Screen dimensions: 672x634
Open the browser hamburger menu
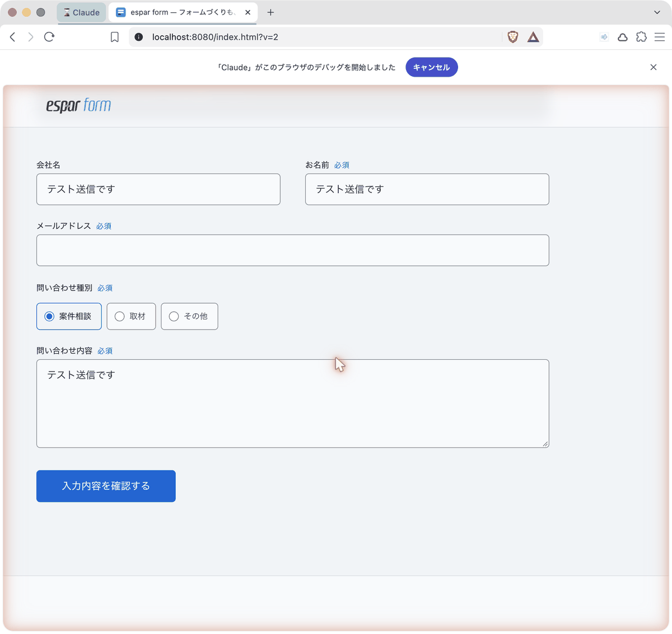tap(660, 37)
